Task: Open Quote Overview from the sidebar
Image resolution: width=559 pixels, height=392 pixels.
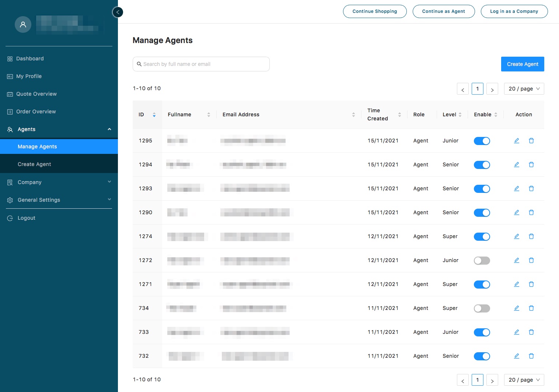Action: tap(36, 94)
